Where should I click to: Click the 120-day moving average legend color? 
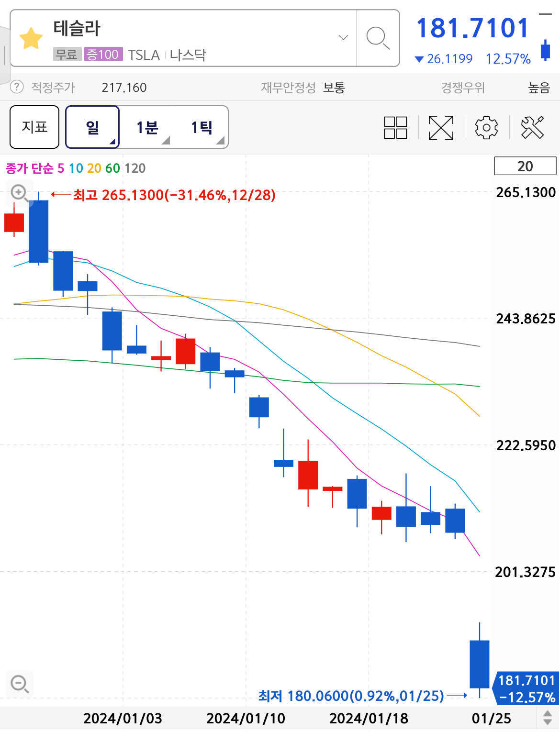pos(135,168)
